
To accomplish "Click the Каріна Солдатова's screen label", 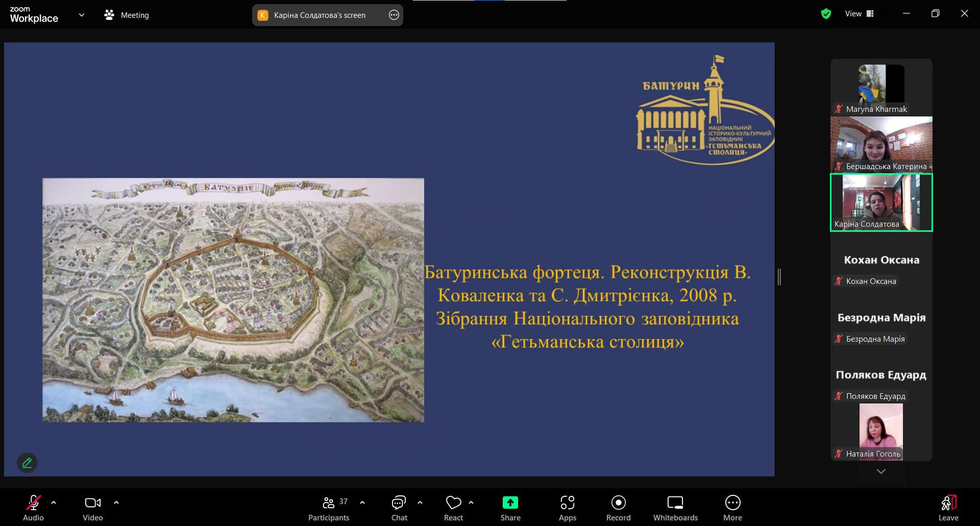I will tap(320, 15).
